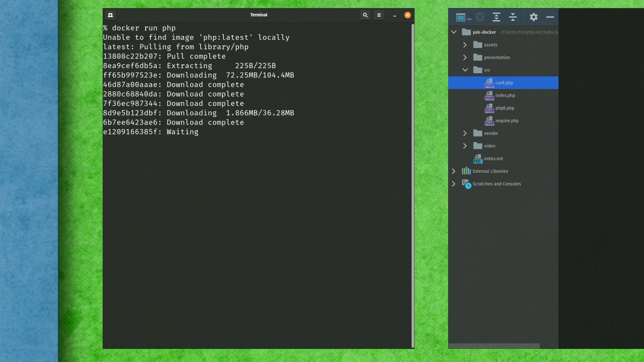Click the select opened file crosshair icon

click(480, 17)
